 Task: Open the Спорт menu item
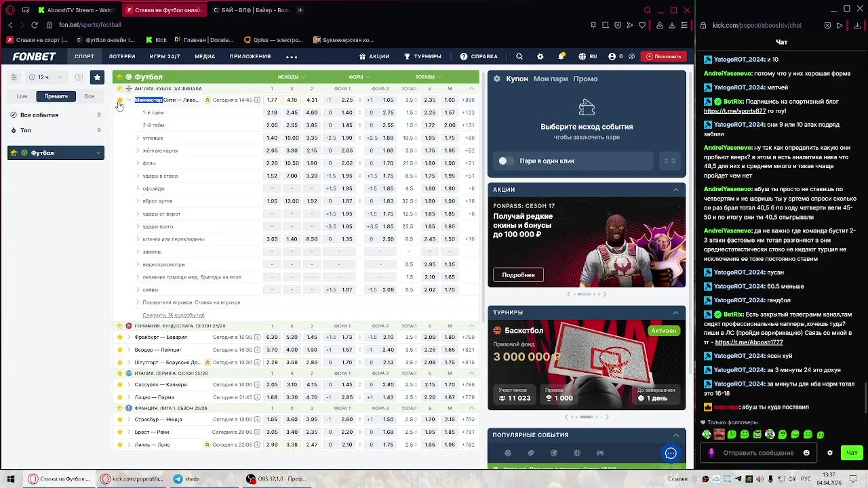pos(84,57)
